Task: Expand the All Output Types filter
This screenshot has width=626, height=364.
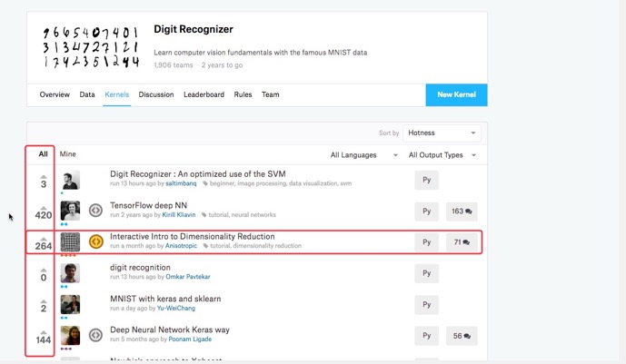Action: (442, 155)
